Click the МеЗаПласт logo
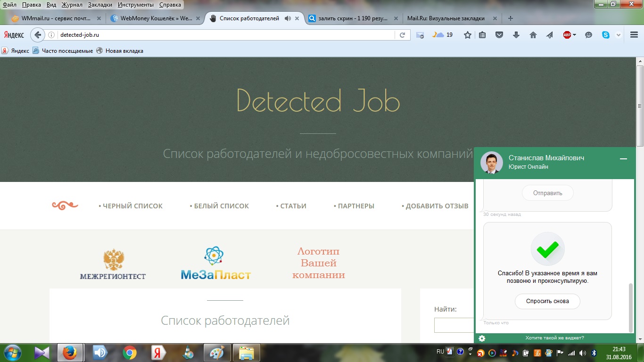This screenshot has height=362, width=644. click(x=216, y=263)
